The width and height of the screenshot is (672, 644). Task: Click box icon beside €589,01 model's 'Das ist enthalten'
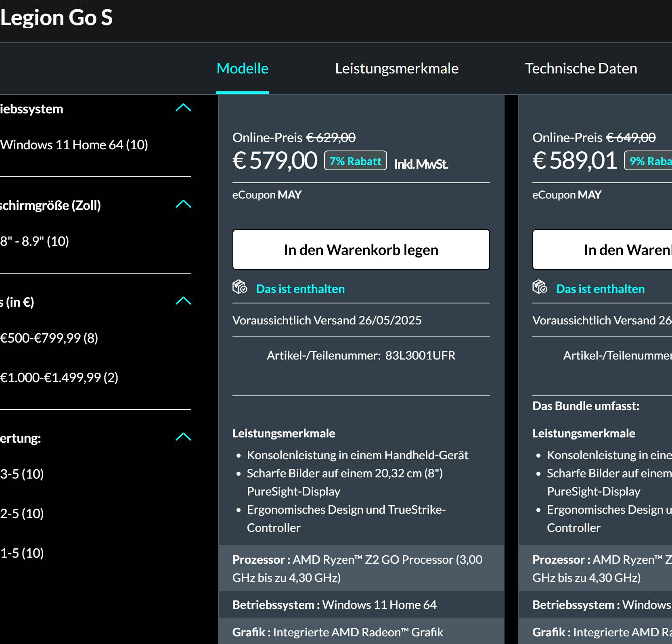540,287
